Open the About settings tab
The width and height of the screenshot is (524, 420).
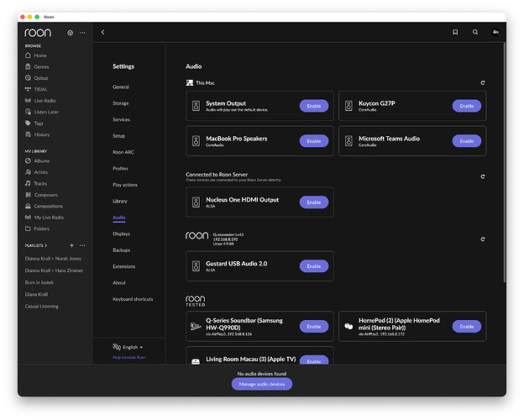(x=119, y=282)
